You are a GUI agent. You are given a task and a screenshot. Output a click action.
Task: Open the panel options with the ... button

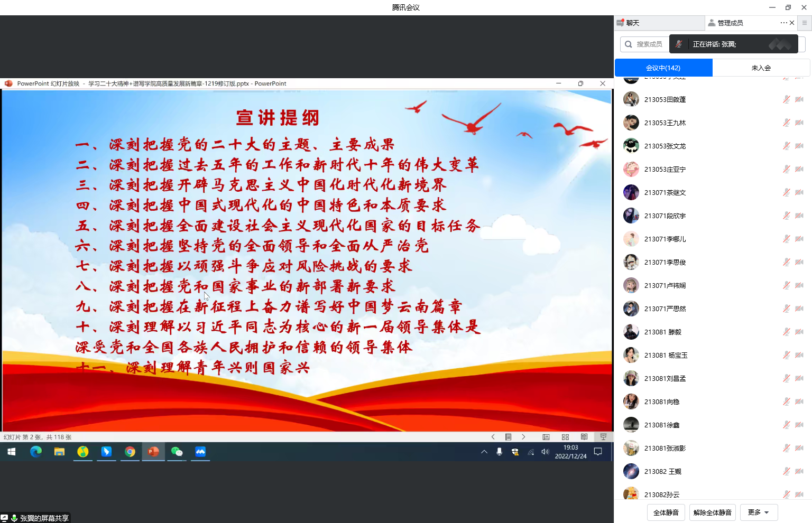tap(783, 23)
